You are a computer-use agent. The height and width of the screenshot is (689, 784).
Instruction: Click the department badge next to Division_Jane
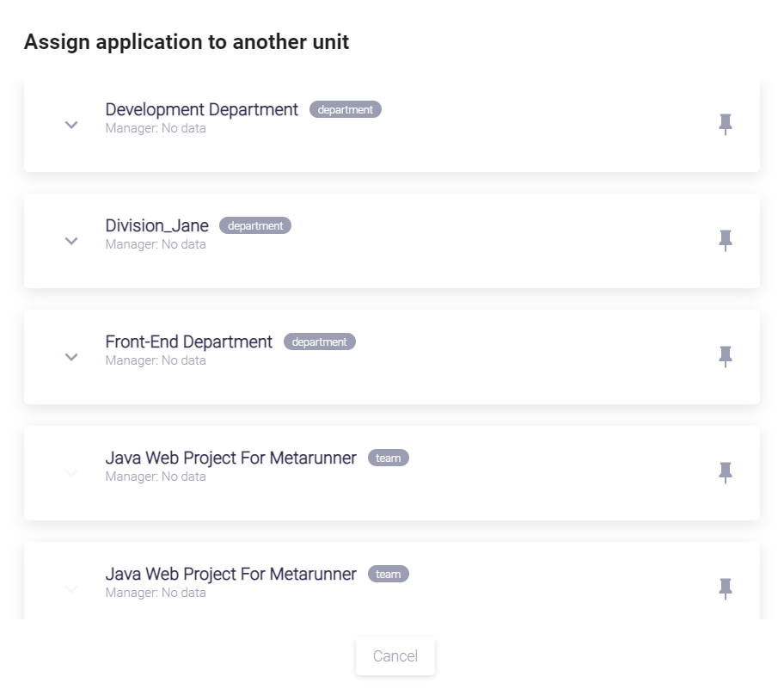click(255, 226)
